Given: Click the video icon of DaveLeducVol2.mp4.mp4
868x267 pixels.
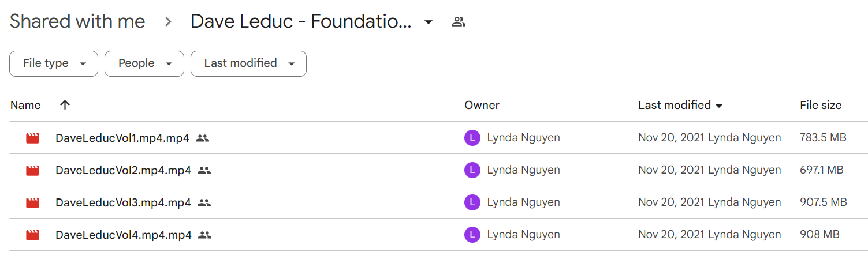Looking at the screenshot, I should click(32, 170).
